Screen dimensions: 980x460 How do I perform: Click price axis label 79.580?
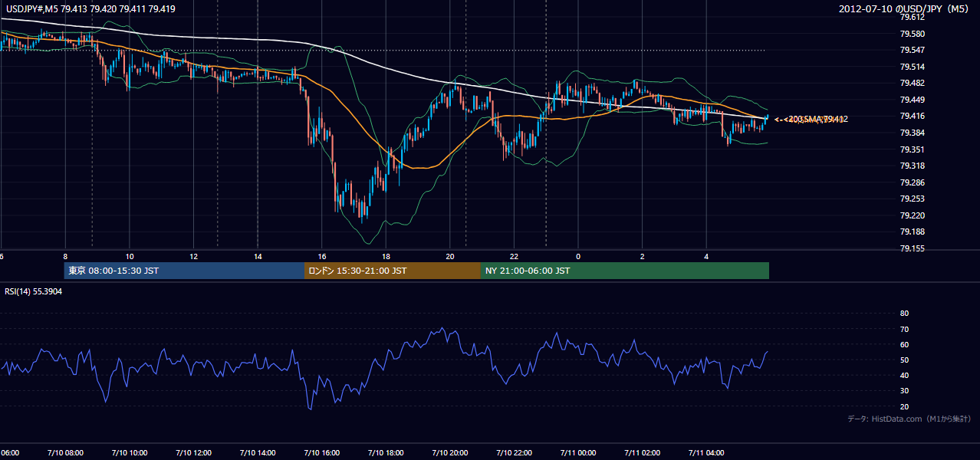[913, 34]
